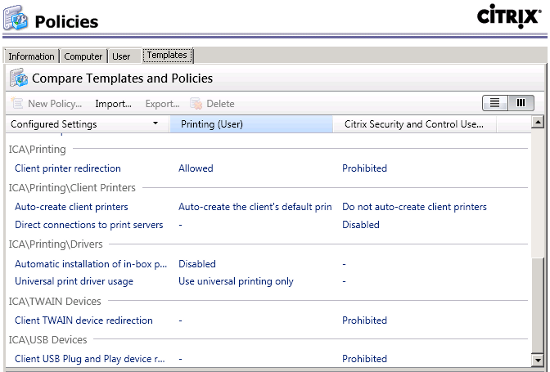Click the scrollbar down arrow

click(x=537, y=360)
